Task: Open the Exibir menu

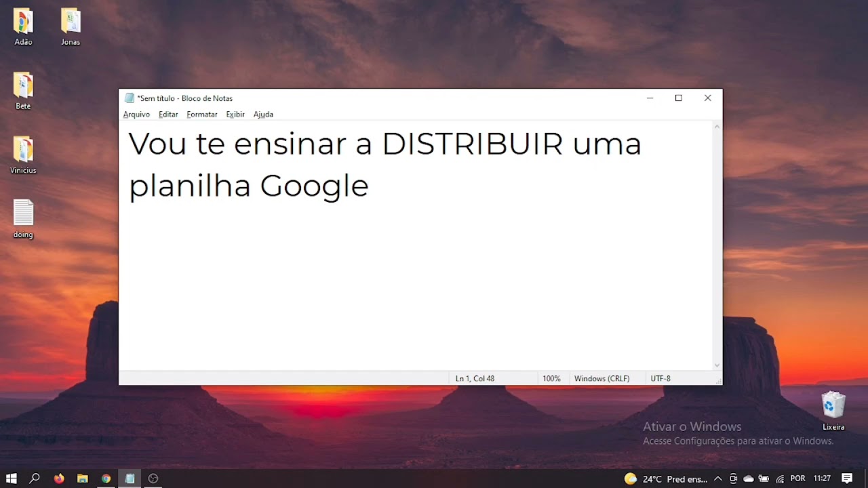Action: (235, 115)
